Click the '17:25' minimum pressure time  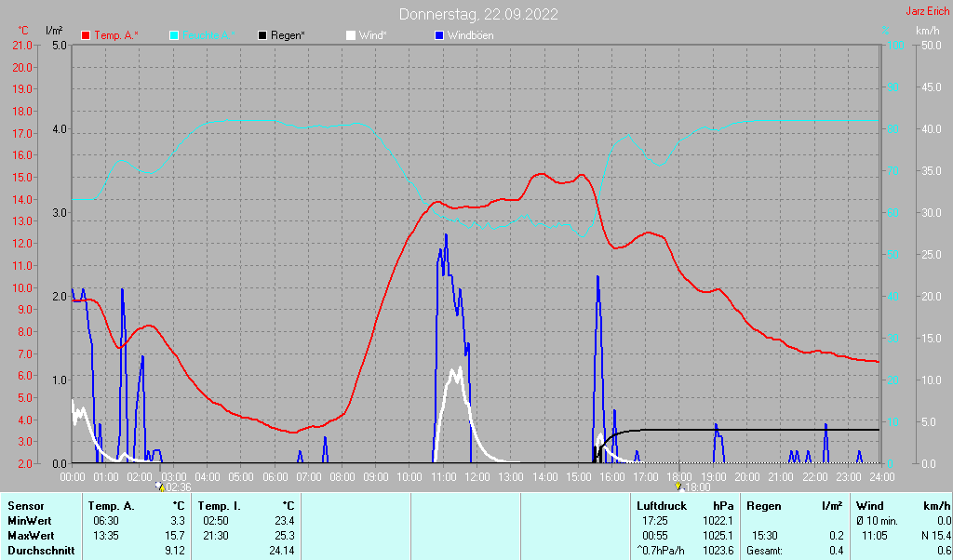(655, 521)
